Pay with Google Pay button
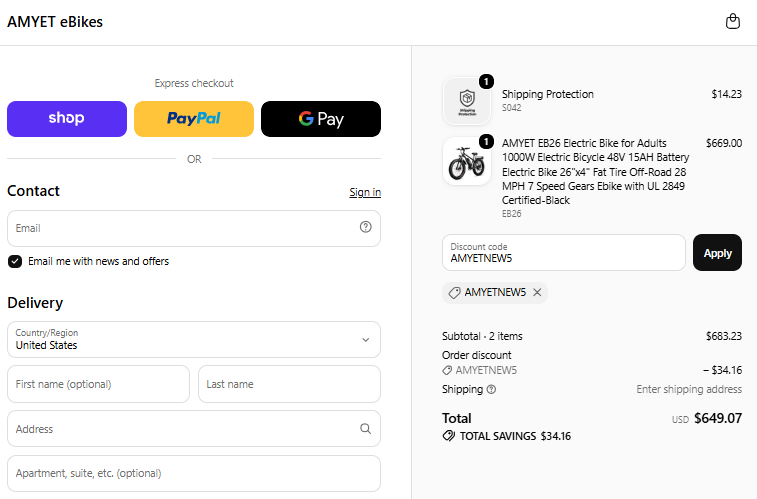 click(321, 119)
